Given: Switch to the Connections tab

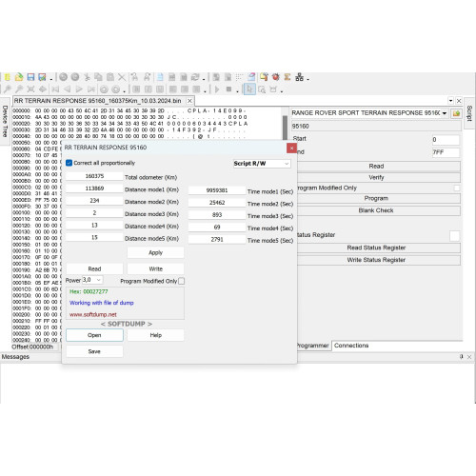Looking at the screenshot, I should 351,346.
